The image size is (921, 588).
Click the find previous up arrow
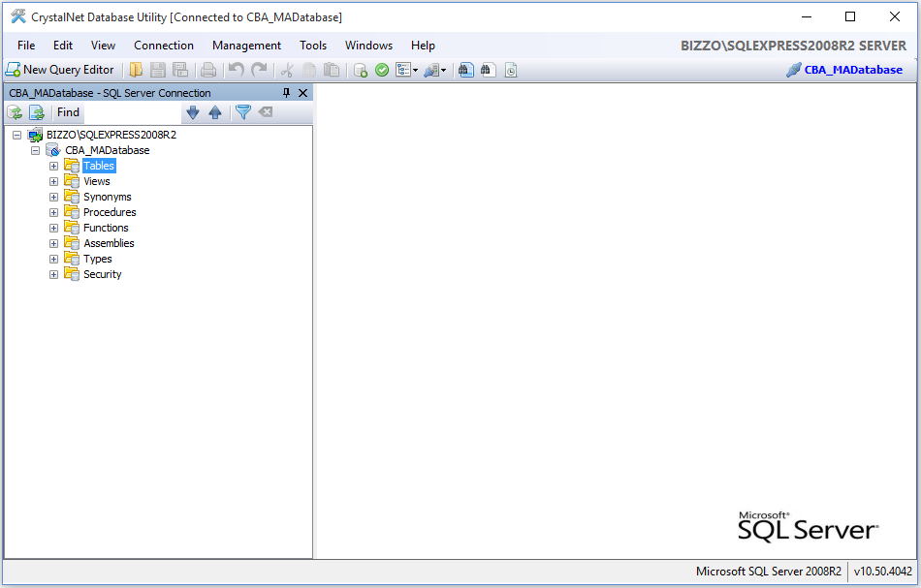click(x=215, y=112)
